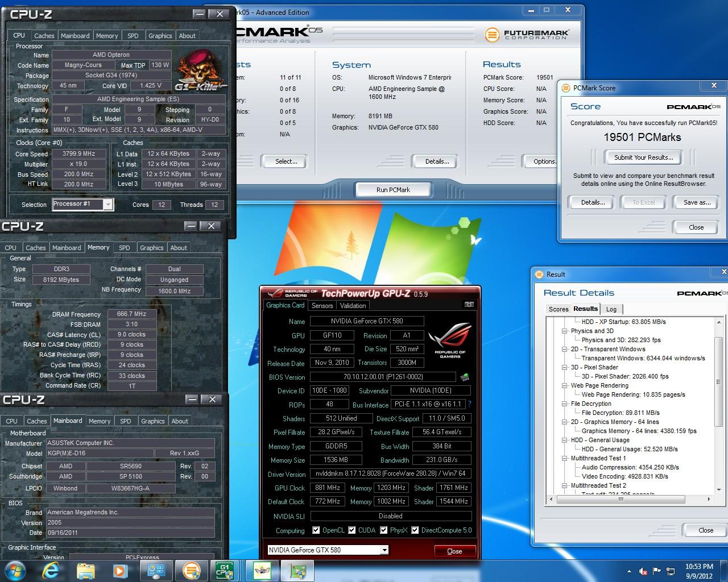Select the Audio Compression: 4354.250 KB/s row
Viewport: 728px width, 582px height.
click(630, 467)
